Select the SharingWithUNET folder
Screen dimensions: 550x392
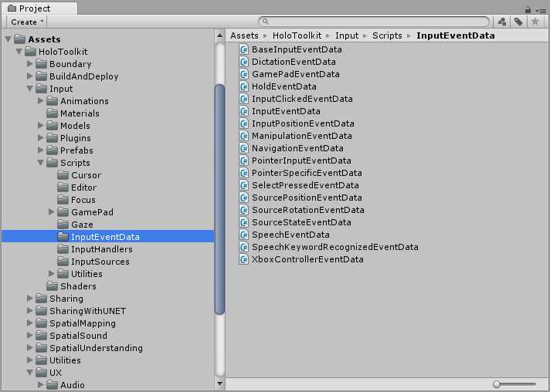pyautogui.click(x=80, y=311)
